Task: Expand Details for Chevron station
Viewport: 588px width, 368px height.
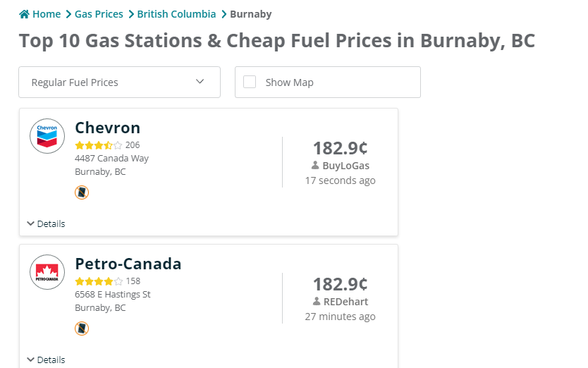Action: click(46, 223)
